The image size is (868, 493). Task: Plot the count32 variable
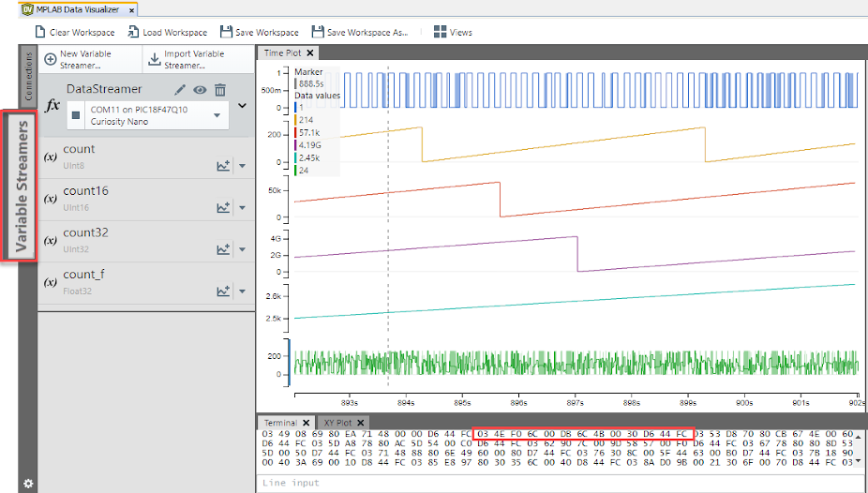point(223,249)
